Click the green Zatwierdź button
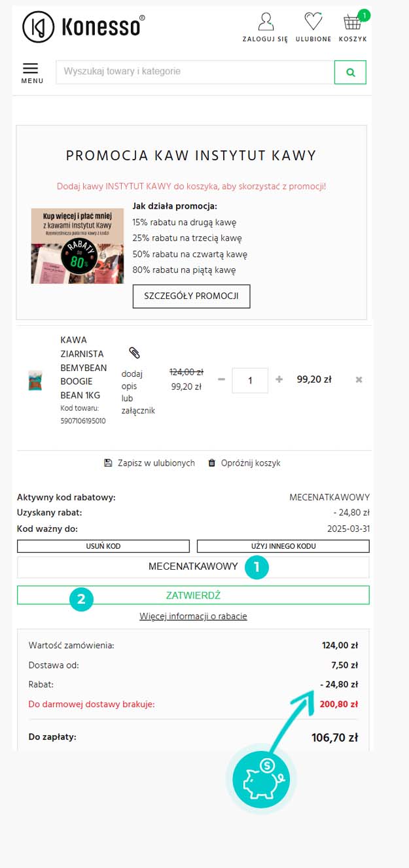The image size is (409, 868). coord(193,595)
